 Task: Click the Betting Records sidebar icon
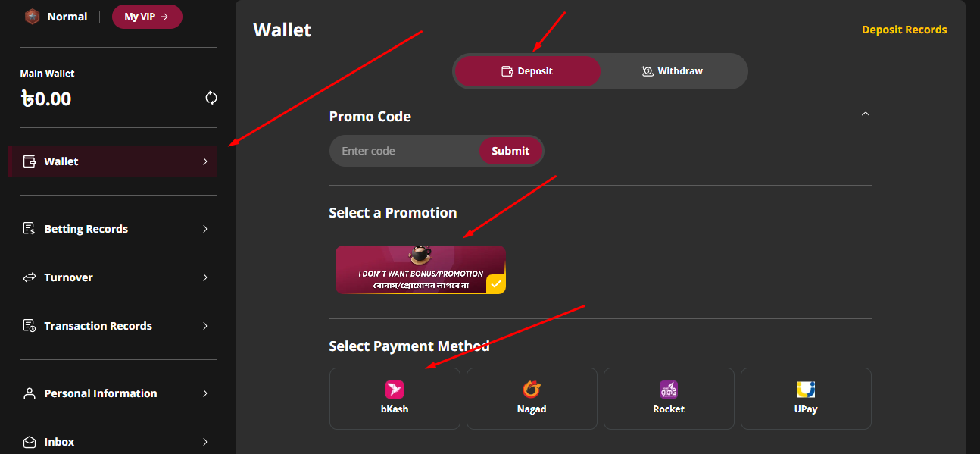pos(30,229)
